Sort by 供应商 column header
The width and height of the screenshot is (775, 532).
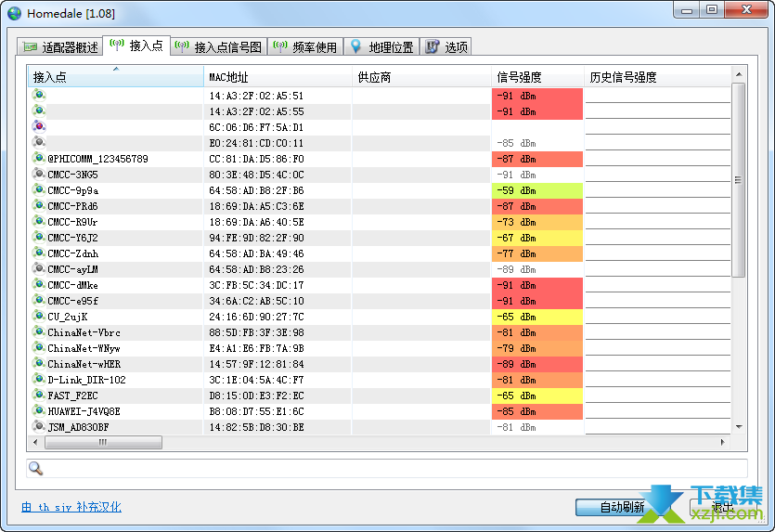421,77
